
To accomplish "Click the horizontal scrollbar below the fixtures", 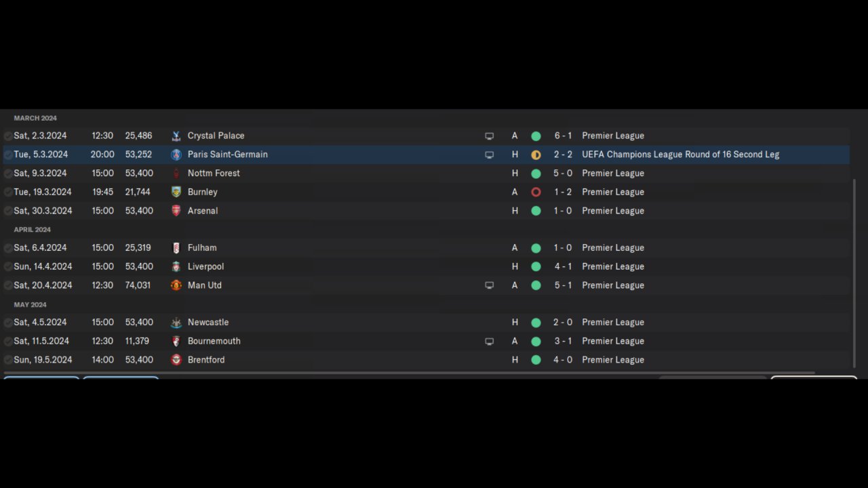I will pos(409,373).
